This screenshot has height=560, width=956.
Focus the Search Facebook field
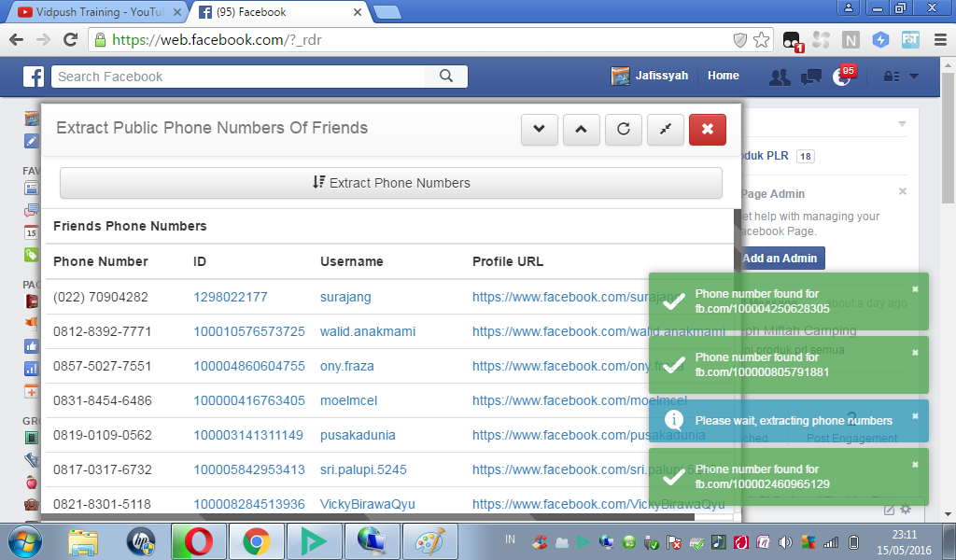coord(238,77)
